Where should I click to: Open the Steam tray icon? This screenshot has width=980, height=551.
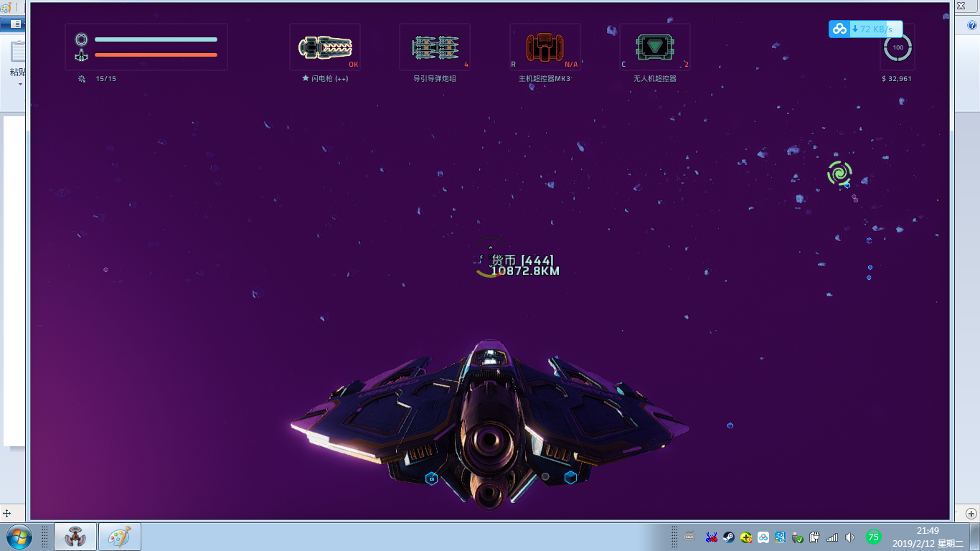coord(728,537)
